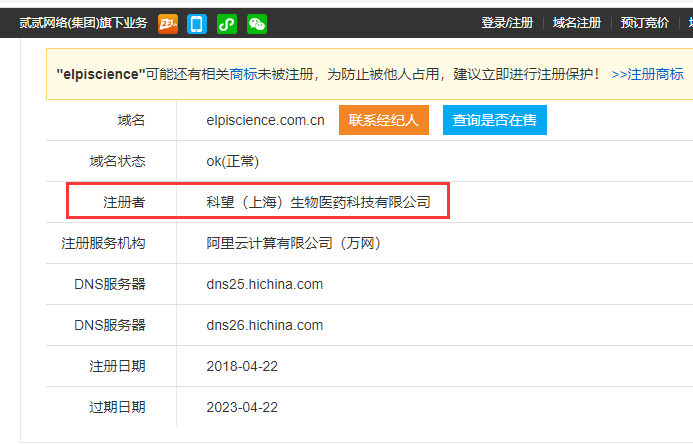The height and width of the screenshot is (444, 693).
Task: Open the green mini-program icon
Action: point(227,24)
